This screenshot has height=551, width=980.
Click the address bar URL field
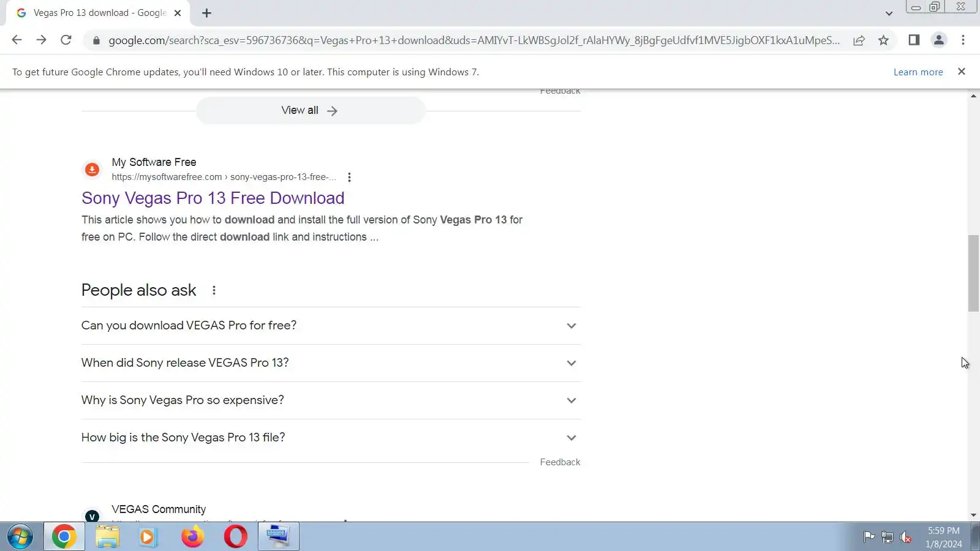coord(474,40)
